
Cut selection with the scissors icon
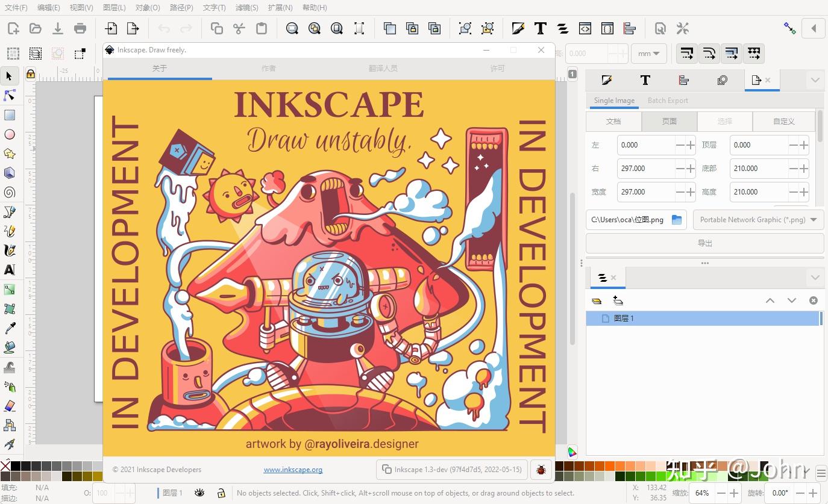239,28
